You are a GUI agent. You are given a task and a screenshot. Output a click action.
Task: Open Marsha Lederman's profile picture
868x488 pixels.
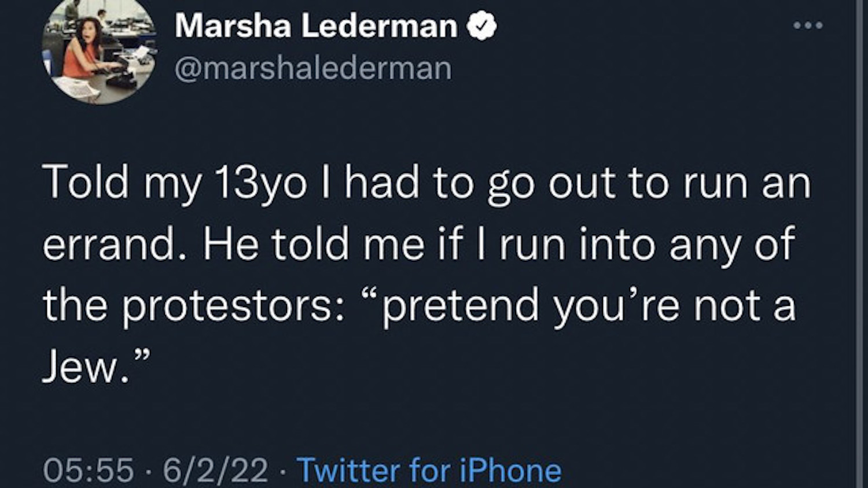(x=98, y=52)
